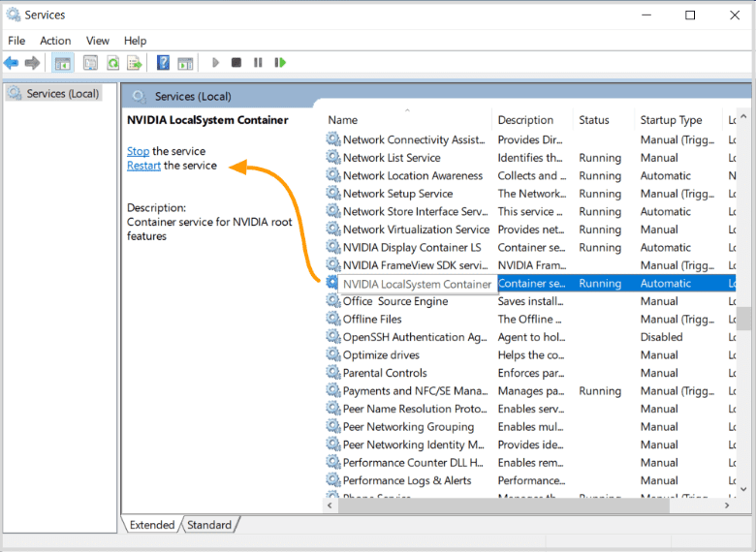Select NVIDIA FrameView SDK service row
This screenshot has width=756, height=552.
click(530, 265)
